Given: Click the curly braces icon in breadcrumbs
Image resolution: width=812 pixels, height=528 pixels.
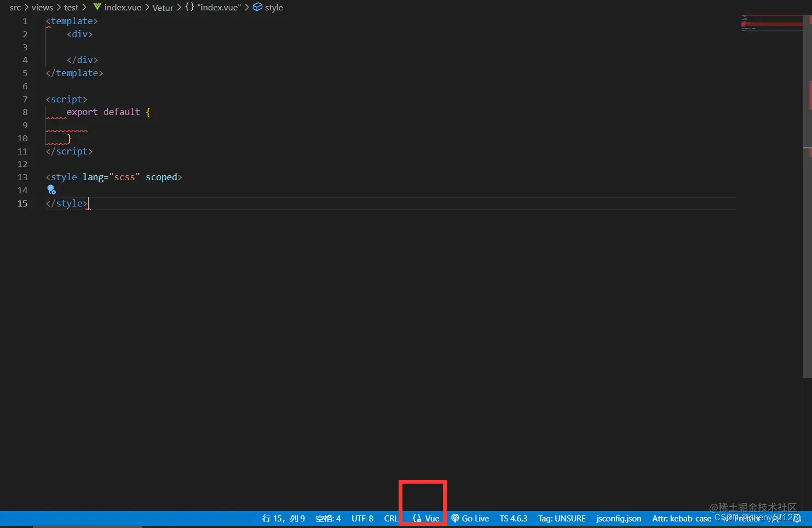Looking at the screenshot, I should pyautogui.click(x=189, y=7).
